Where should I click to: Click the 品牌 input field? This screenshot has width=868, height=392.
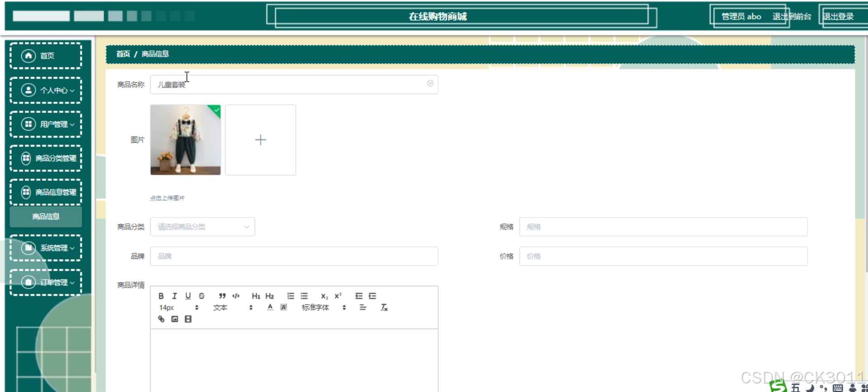point(294,256)
